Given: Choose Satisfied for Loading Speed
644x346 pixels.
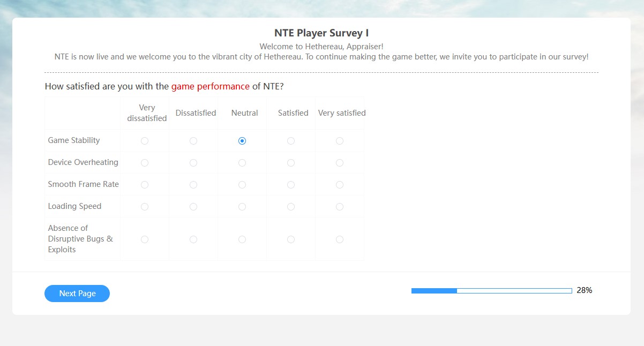Looking at the screenshot, I should click(x=291, y=207).
